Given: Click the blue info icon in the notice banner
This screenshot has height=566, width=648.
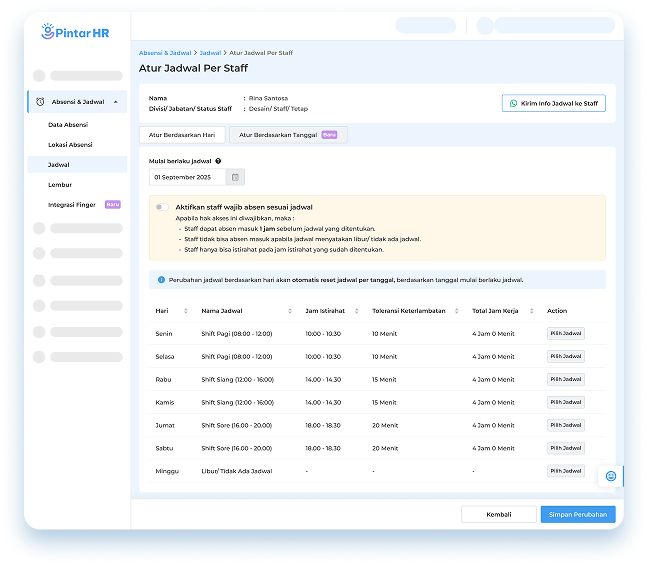Looking at the screenshot, I should pyautogui.click(x=162, y=280).
